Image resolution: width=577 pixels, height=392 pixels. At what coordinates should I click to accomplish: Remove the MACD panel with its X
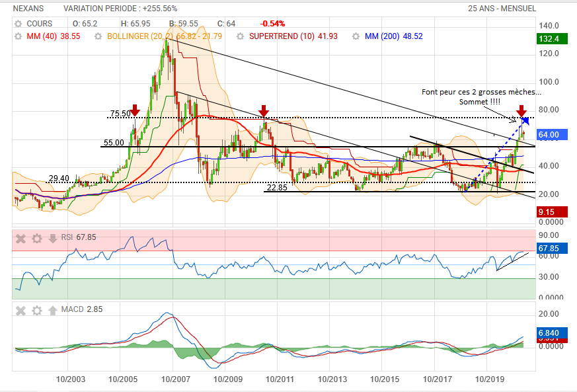(20, 311)
